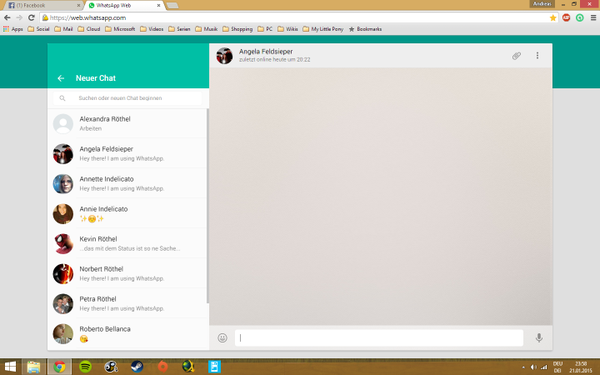Select Kevin Röthel from contact list
Viewport: 600px width, 375px height.
click(x=128, y=244)
